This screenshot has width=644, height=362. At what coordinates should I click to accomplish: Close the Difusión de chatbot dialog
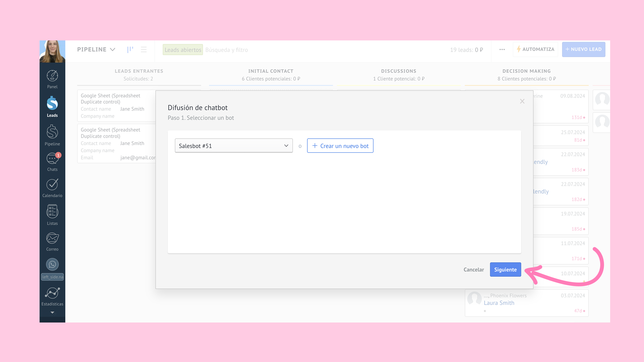(522, 101)
